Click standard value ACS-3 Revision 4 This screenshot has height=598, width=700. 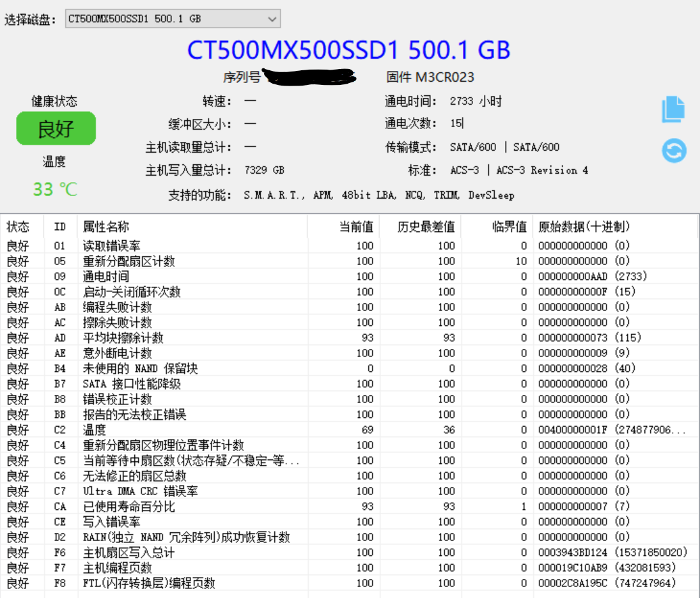click(x=542, y=170)
